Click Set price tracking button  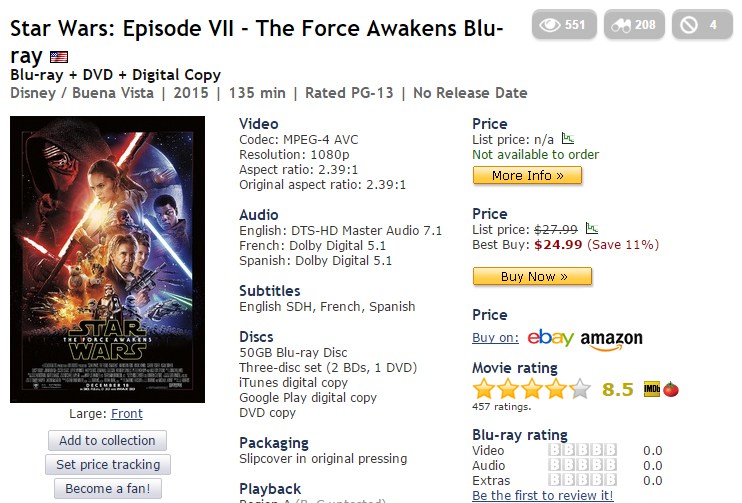[108, 464]
